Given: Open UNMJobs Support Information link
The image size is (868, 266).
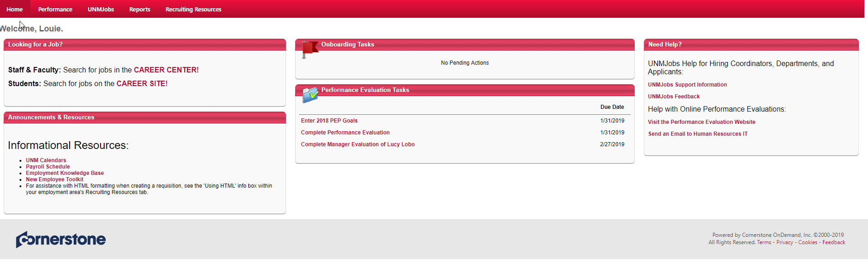Looking at the screenshot, I should [687, 85].
